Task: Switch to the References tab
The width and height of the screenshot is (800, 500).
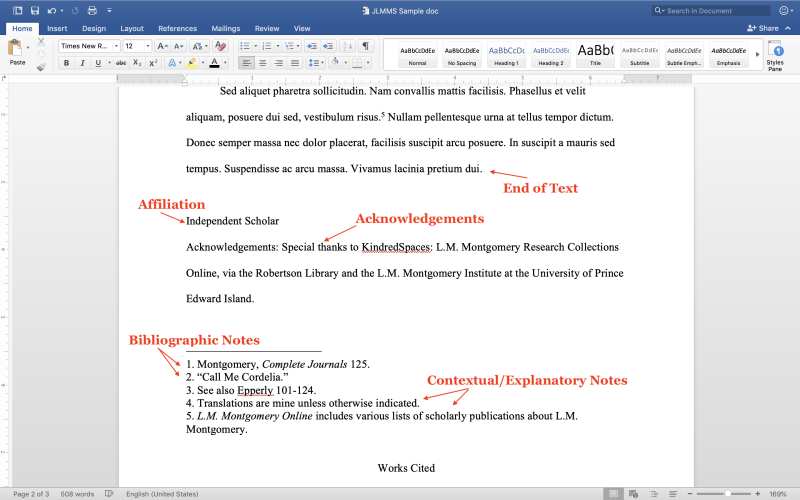Action: [x=177, y=29]
